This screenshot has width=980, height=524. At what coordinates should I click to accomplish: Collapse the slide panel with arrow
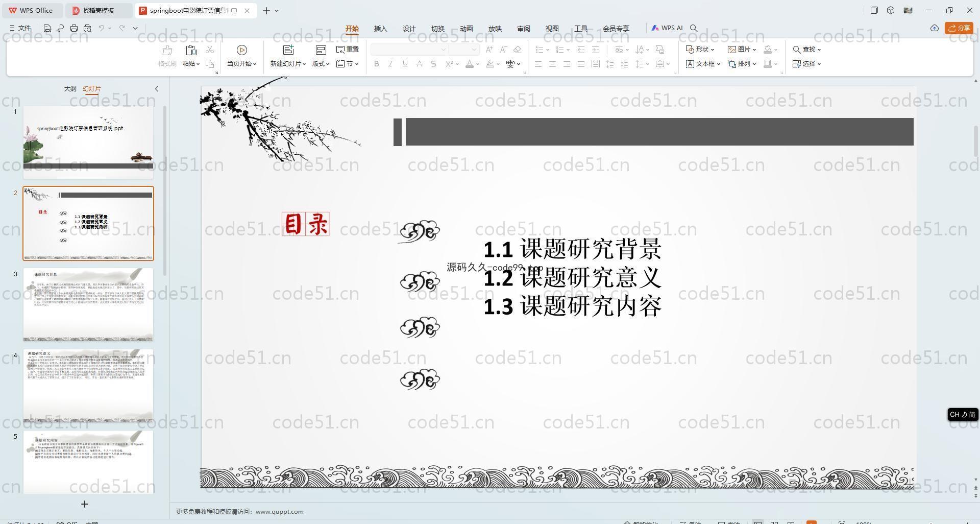tap(157, 89)
